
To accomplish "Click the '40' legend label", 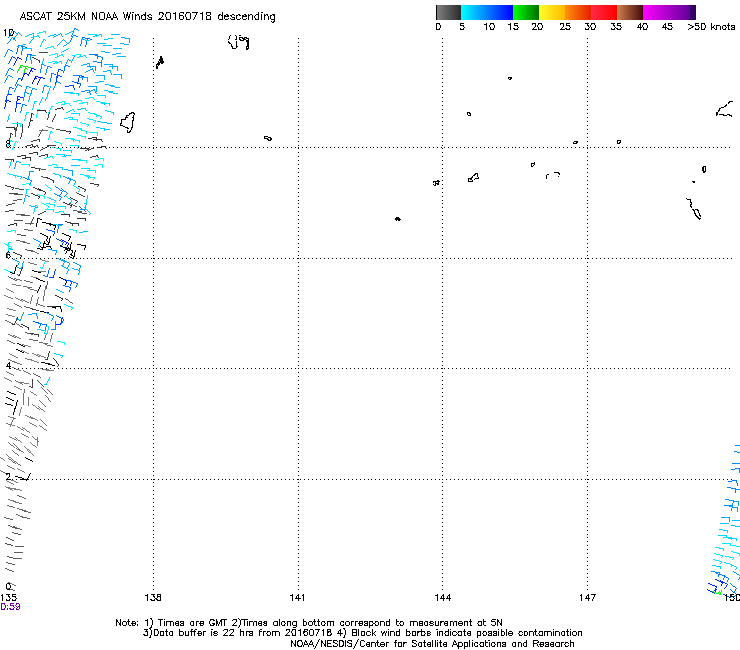I will click(x=642, y=27).
